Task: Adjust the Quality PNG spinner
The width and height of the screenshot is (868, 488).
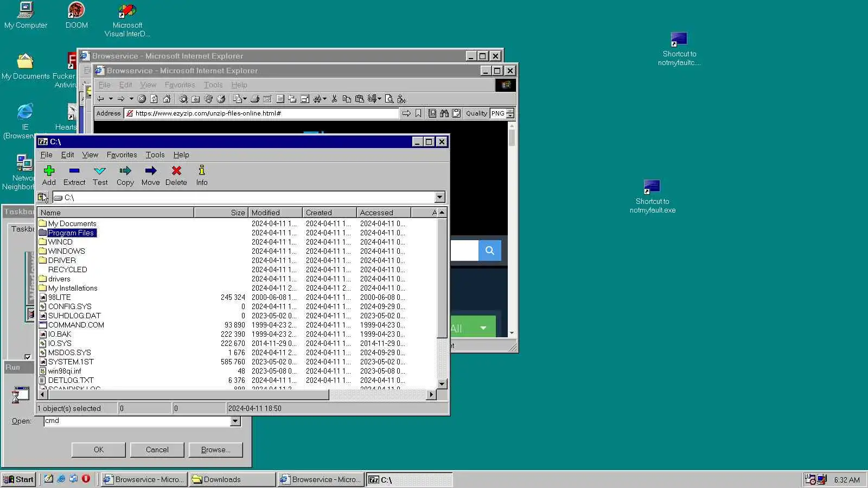Action: pyautogui.click(x=510, y=113)
